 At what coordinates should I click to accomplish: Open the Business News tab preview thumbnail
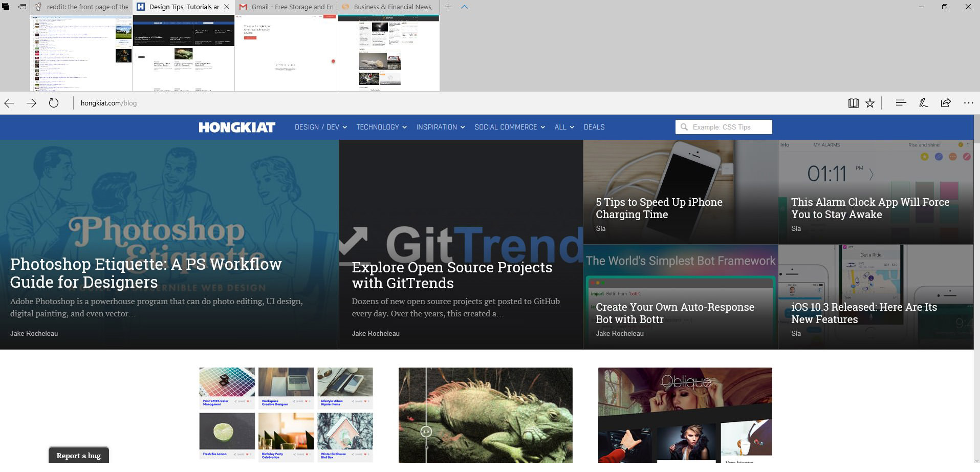(x=388, y=53)
